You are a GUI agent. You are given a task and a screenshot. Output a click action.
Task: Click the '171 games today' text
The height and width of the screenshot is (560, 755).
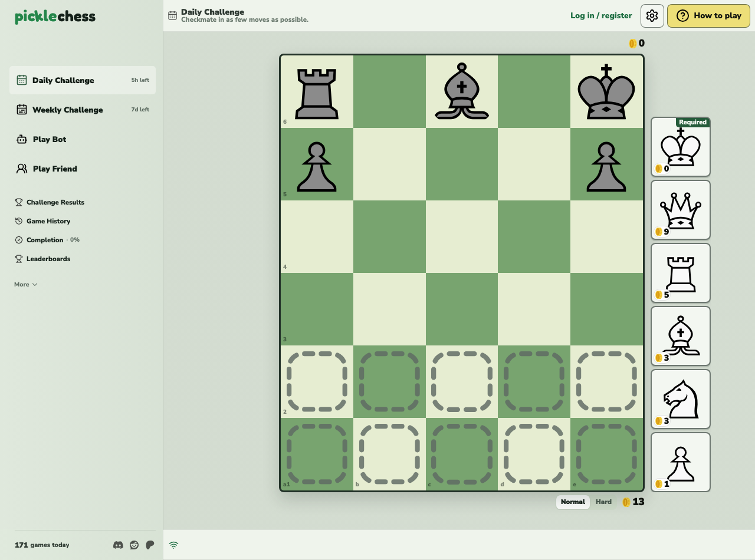tap(42, 545)
